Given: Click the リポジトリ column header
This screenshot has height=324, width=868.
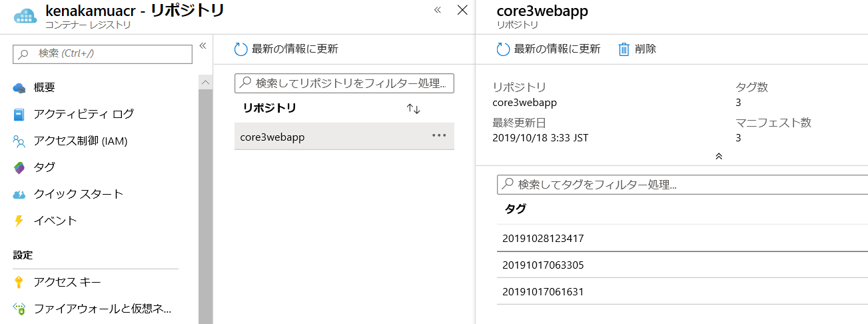Looking at the screenshot, I should tap(269, 108).
